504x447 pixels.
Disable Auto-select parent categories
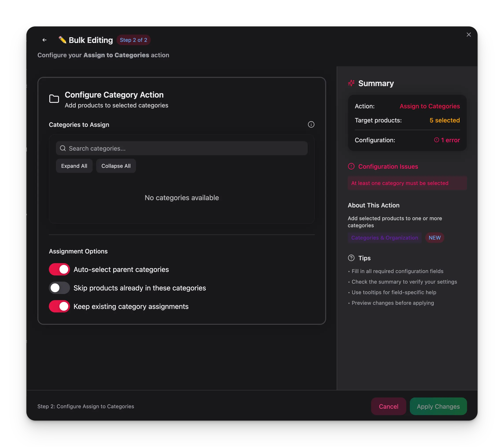pos(59,269)
